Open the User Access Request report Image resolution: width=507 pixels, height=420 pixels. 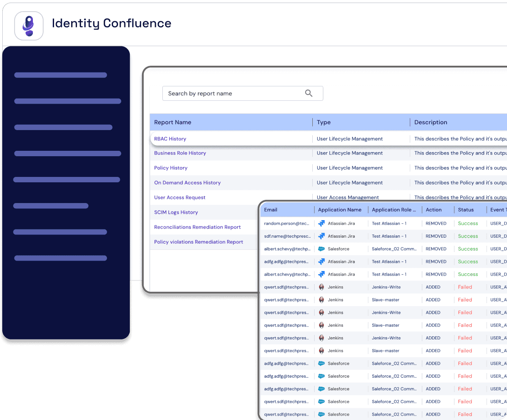point(180,198)
